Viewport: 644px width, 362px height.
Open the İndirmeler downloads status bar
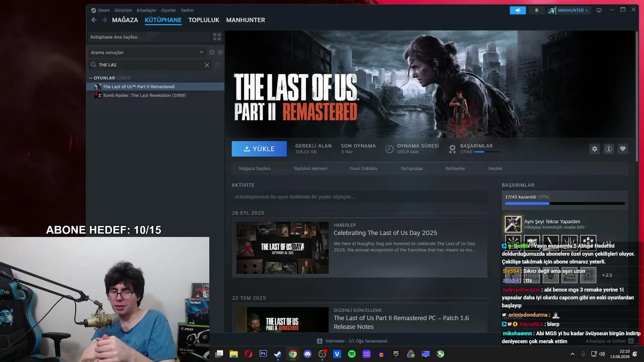[352, 341]
